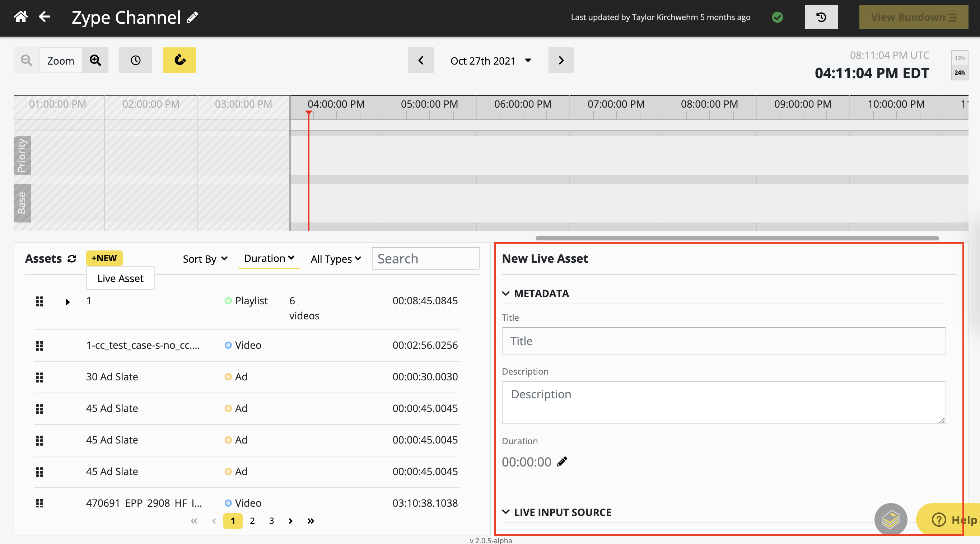Viewport: 980px width, 544px height.
Task: Click the Title input field
Action: coord(724,341)
